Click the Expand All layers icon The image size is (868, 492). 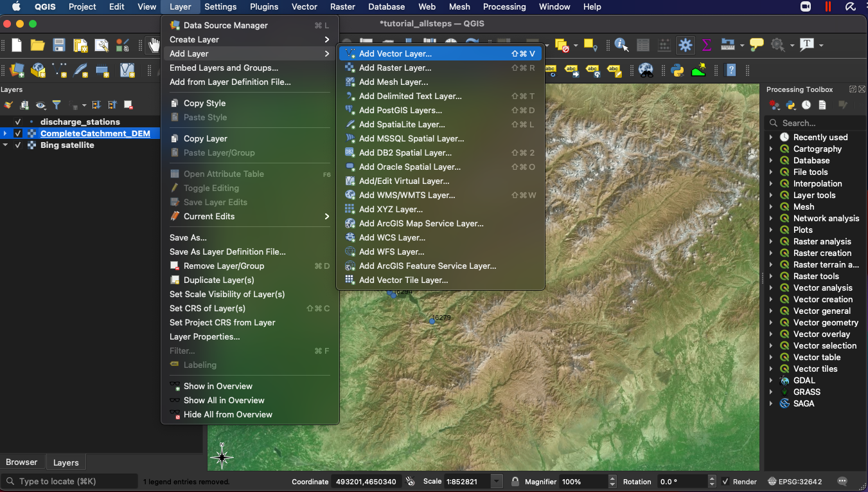[x=96, y=105]
